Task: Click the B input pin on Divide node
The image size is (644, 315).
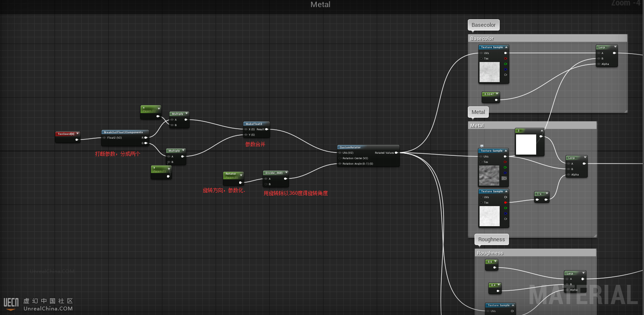Action: pyautogui.click(x=266, y=184)
